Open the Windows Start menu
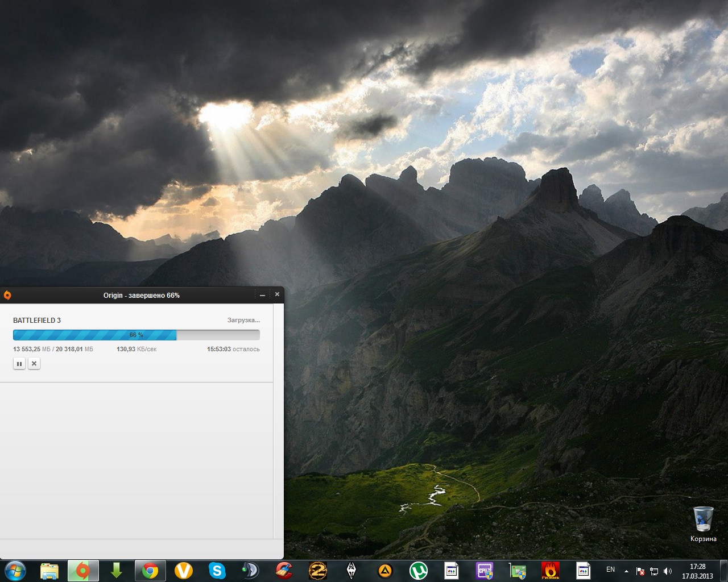 [x=15, y=570]
